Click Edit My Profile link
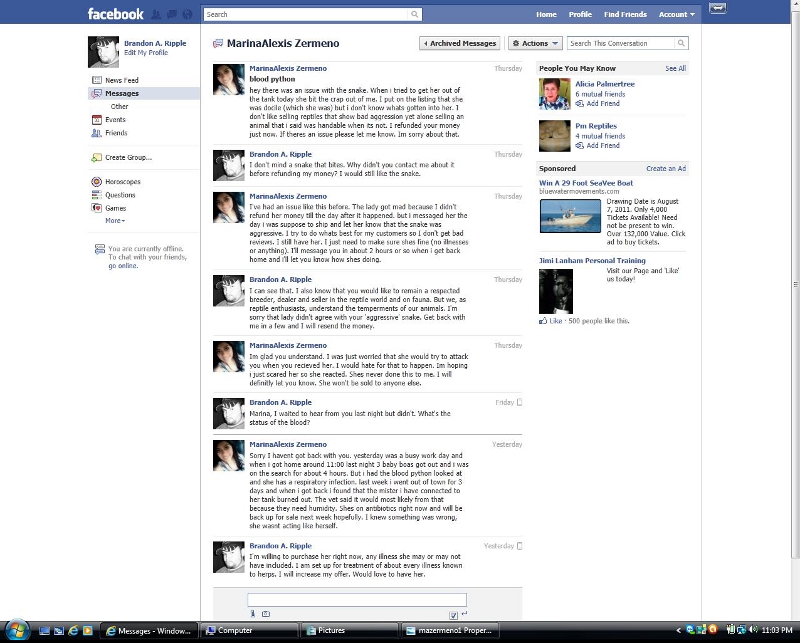 tap(146, 53)
